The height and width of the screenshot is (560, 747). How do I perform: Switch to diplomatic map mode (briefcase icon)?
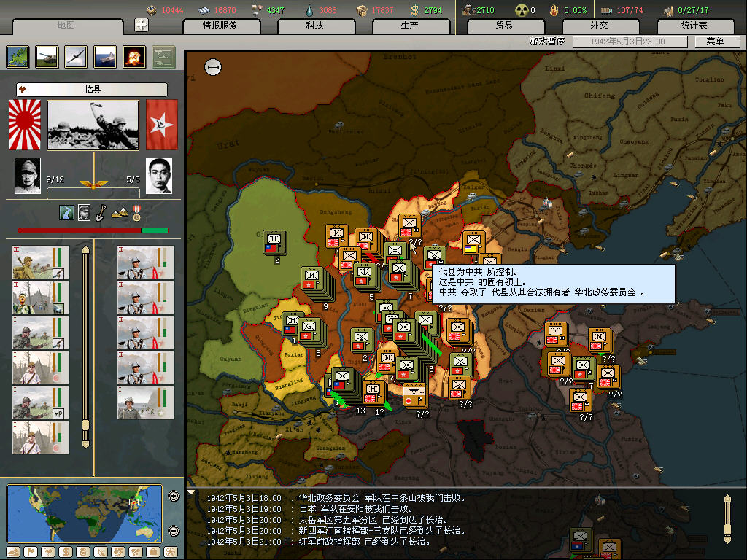153,552
